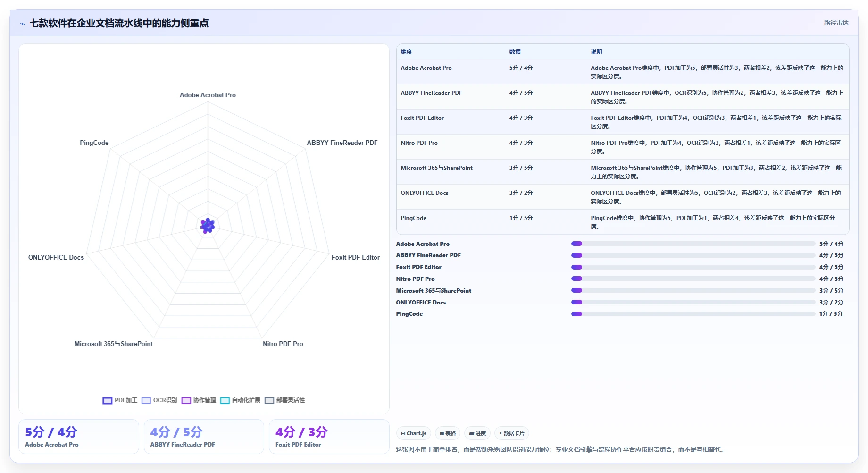The image size is (868, 473).
Task: Click the Foxit PDF Editor radar axis label
Action: tap(355, 257)
